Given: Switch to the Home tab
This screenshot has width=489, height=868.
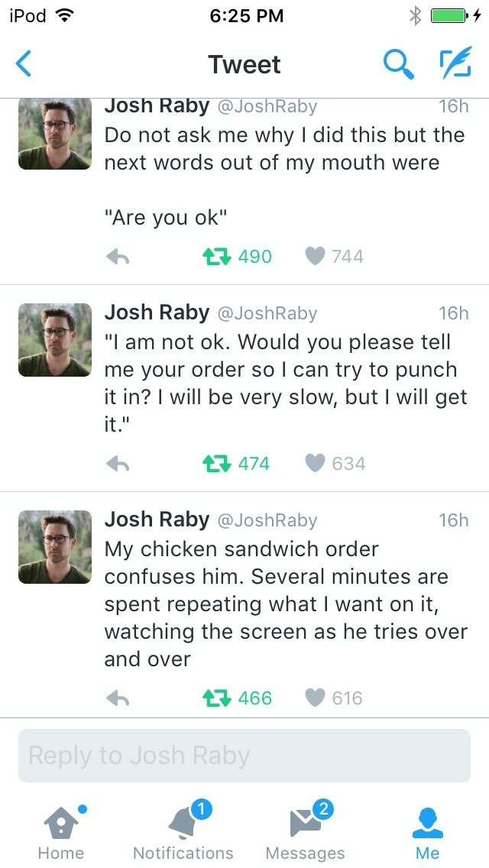Looking at the screenshot, I should [x=61, y=831].
